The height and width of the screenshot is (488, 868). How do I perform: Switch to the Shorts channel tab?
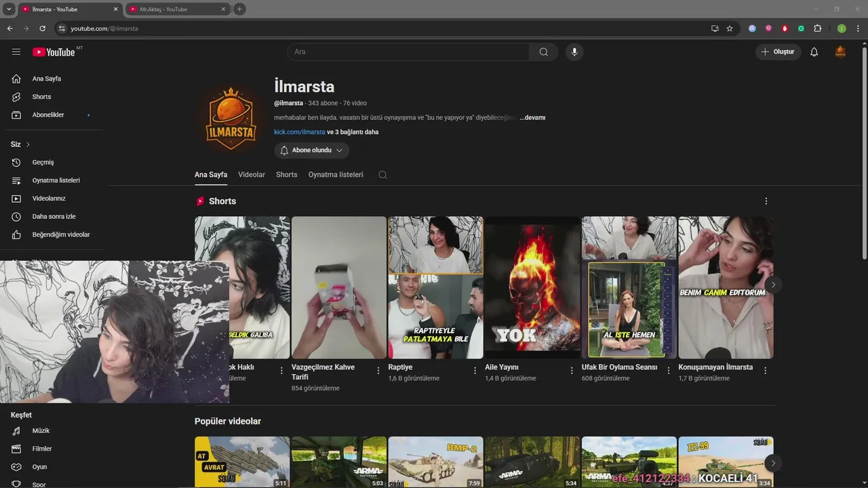pos(287,175)
